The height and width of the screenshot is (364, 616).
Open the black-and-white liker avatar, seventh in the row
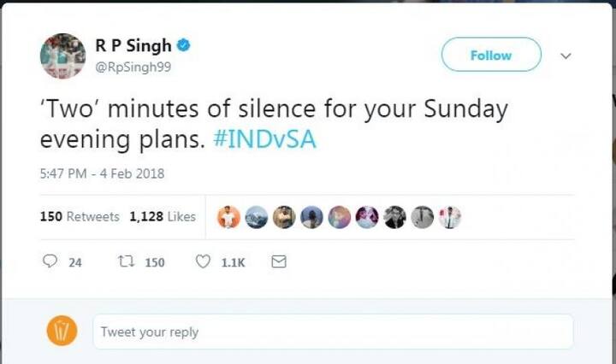click(394, 217)
